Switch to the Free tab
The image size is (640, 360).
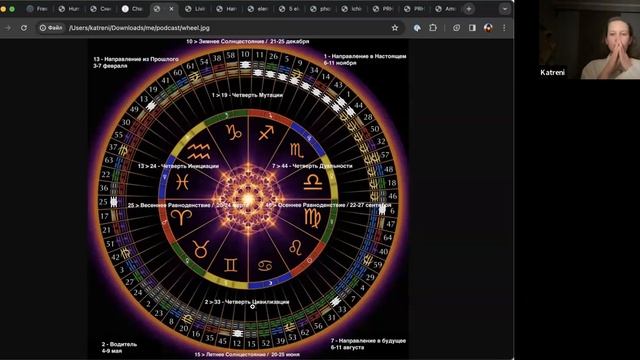click(x=37, y=9)
